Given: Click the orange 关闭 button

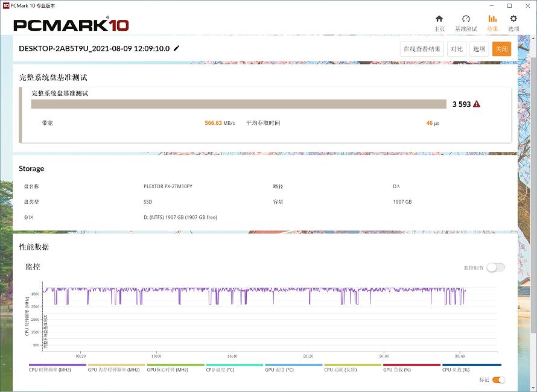Looking at the screenshot, I should coord(502,49).
